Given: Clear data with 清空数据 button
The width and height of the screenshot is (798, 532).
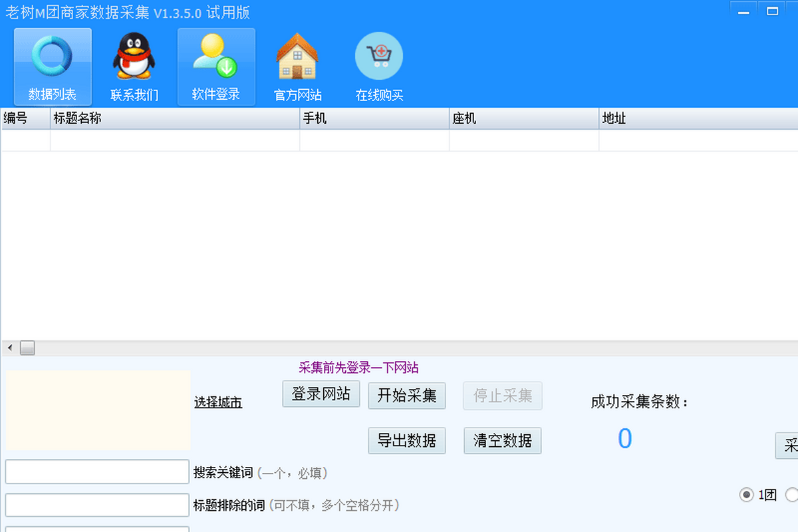Looking at the screenshot, I should pyautogui.click(x=503, y=440).
